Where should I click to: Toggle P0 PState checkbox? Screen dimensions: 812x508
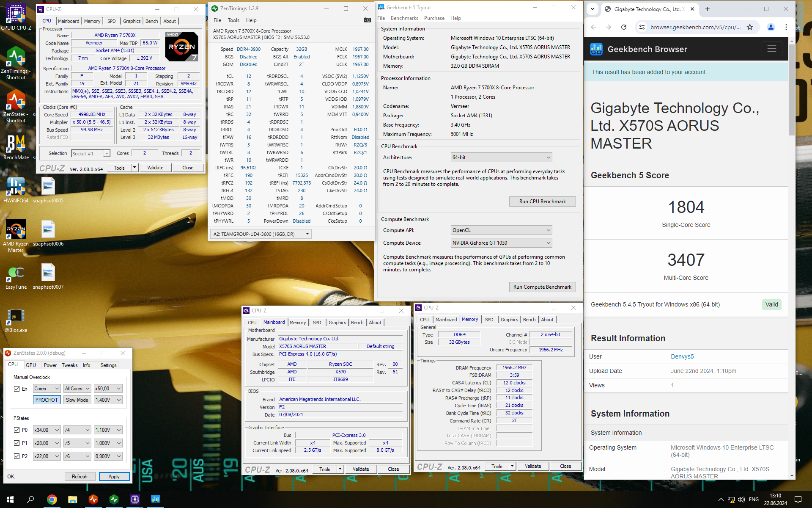click(17, 430)
